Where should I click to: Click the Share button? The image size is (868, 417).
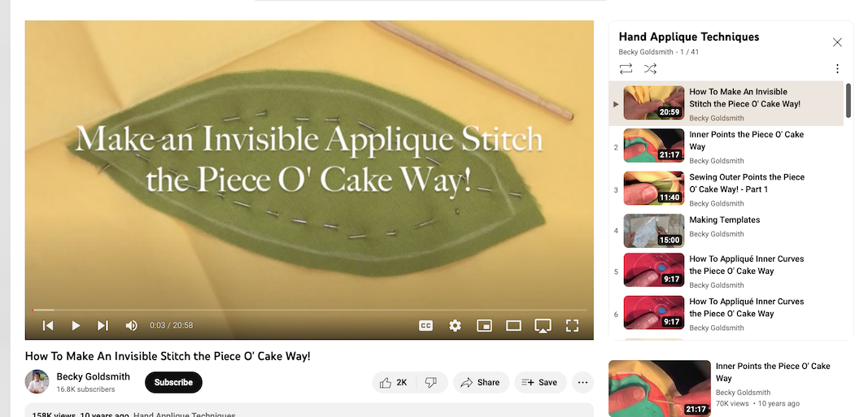481,382
